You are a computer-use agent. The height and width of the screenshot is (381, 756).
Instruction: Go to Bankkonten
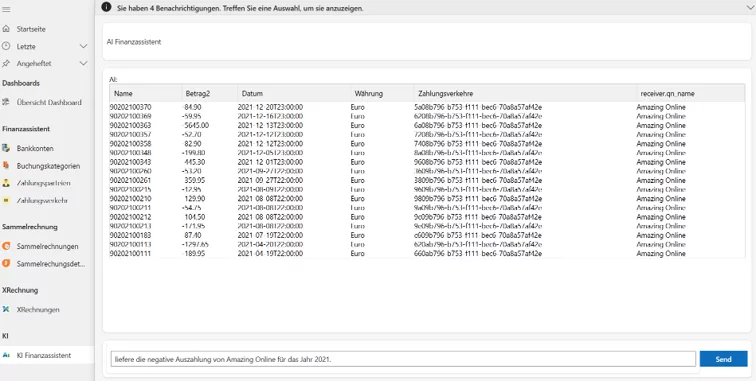(35, 149)
